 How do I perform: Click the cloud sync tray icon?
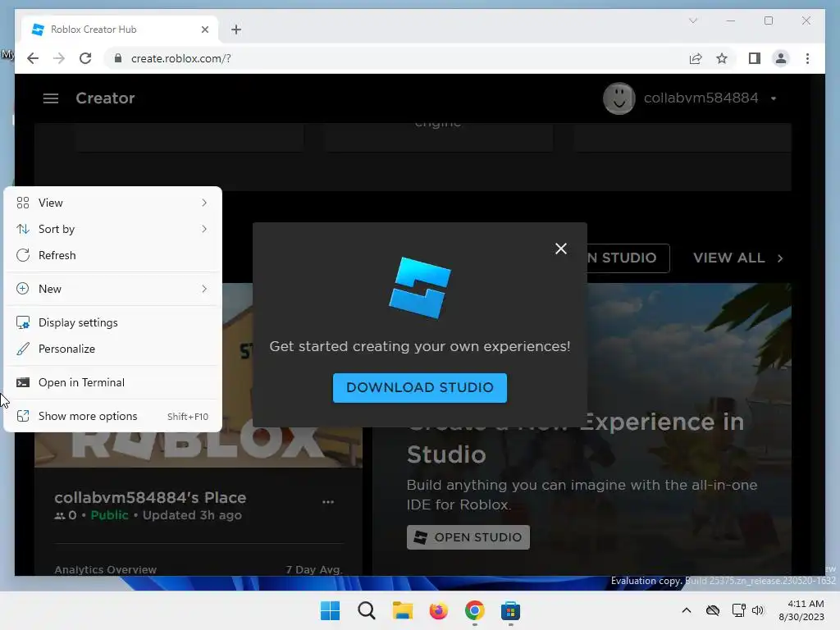[713, 610]
